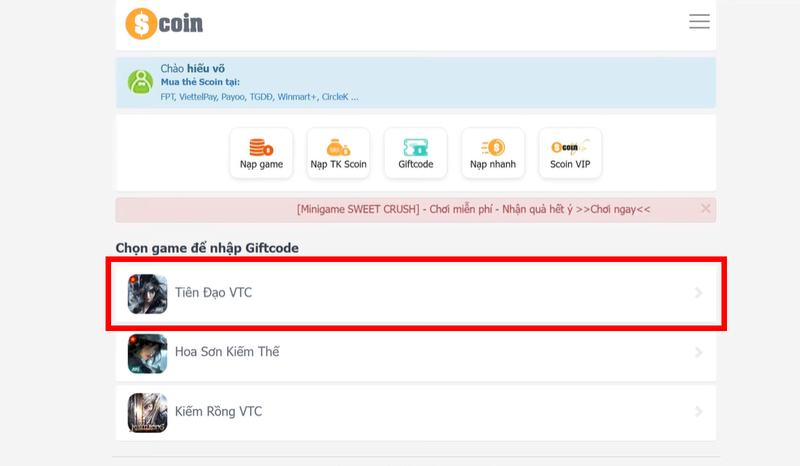This screenshot has width=800, height=466.
Task: Expand Tiên Đạo VTC row chevron
Action: click(x=698, y=293)
